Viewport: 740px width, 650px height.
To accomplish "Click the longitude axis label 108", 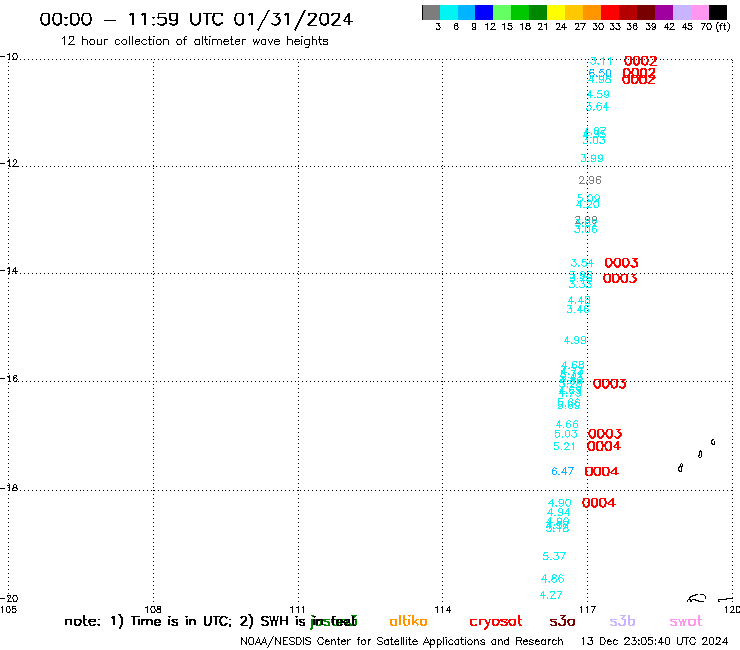I will [153, 609].
